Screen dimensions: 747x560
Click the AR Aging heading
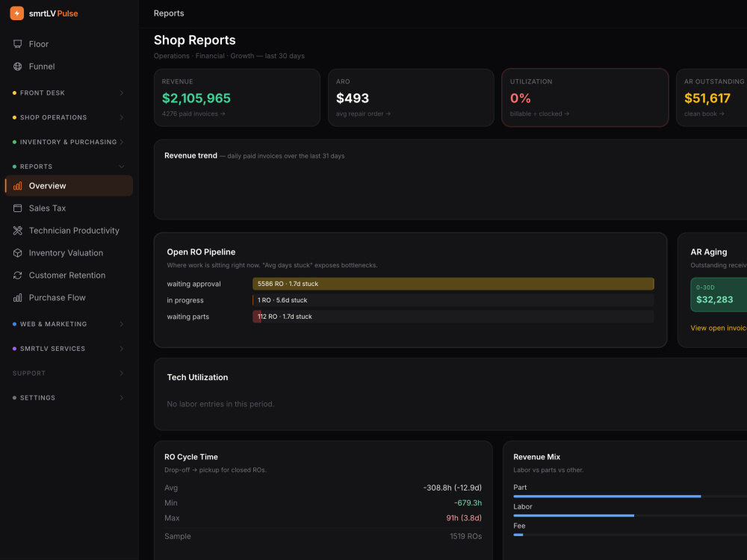pyautogui.click(x=708, y=252)
